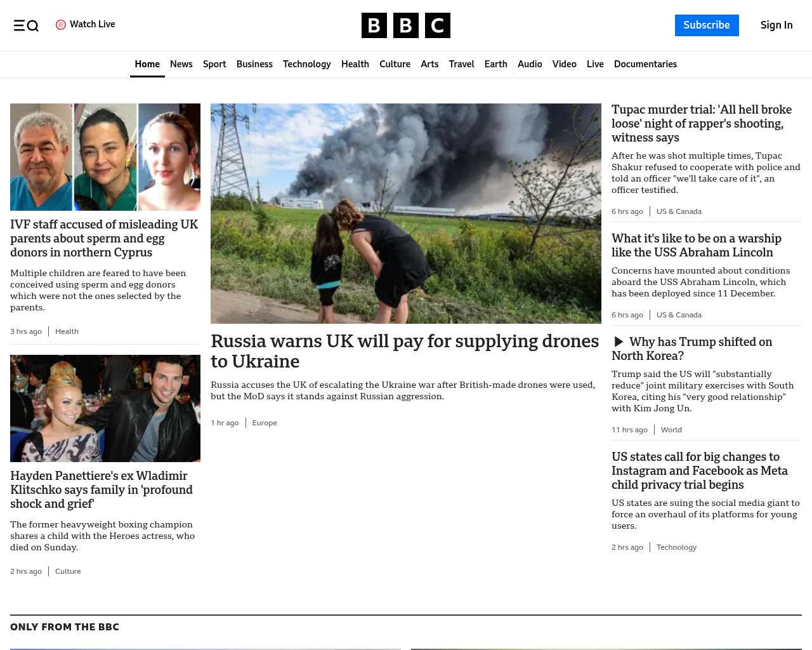
Task: Click US & Canada tag under Tupac story
Action: click(679, 211)
